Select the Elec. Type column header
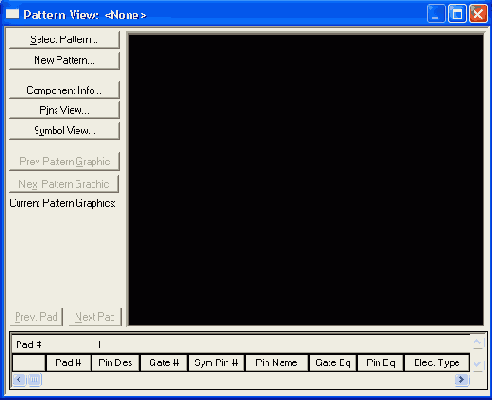Image resolution: width=492 pixels, height=400 pixels. click(437, 363)
